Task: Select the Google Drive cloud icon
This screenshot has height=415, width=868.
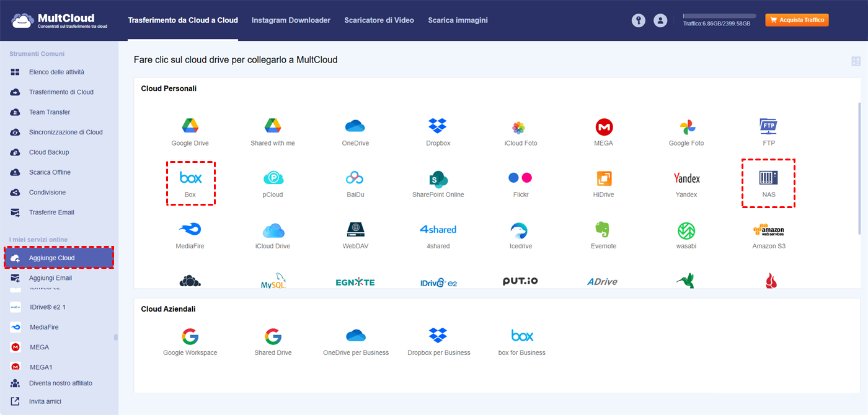Action: click(190, 127)
